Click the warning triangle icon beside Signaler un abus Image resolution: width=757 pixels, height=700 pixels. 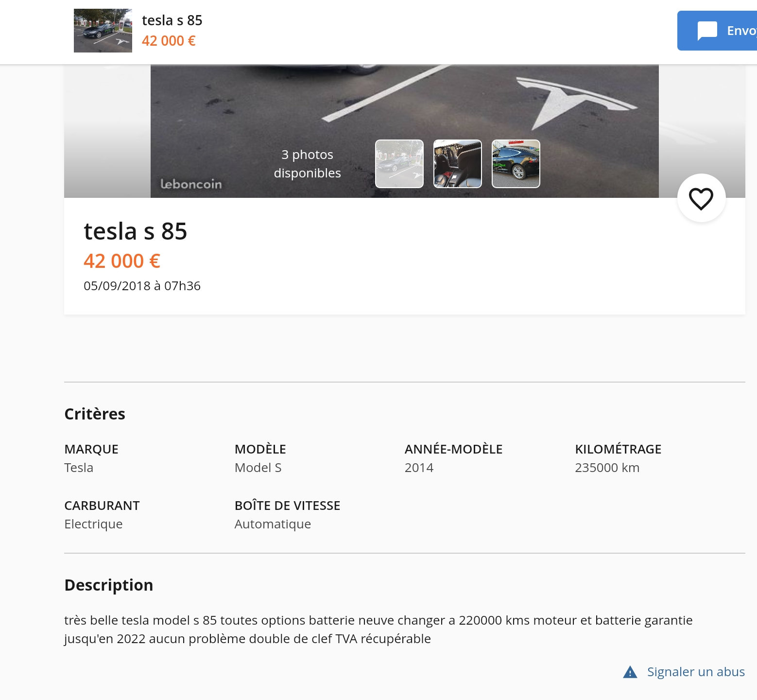pyautogui.click(x=630, y=672)
